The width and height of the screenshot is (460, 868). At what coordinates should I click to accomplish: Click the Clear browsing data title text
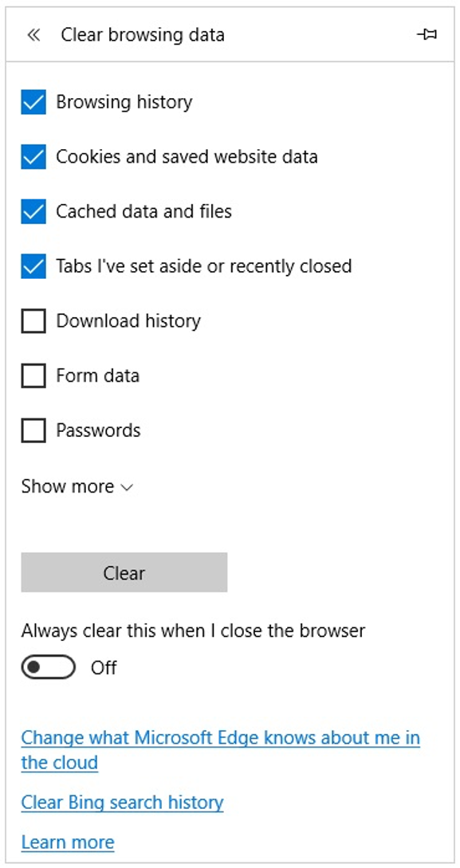(142, 35)
